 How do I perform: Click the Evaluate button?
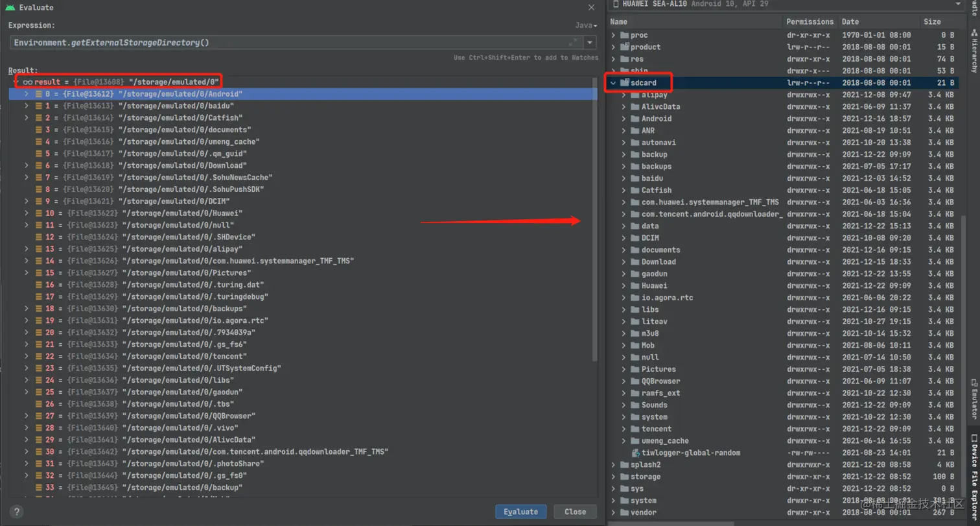tap(520, 512)
